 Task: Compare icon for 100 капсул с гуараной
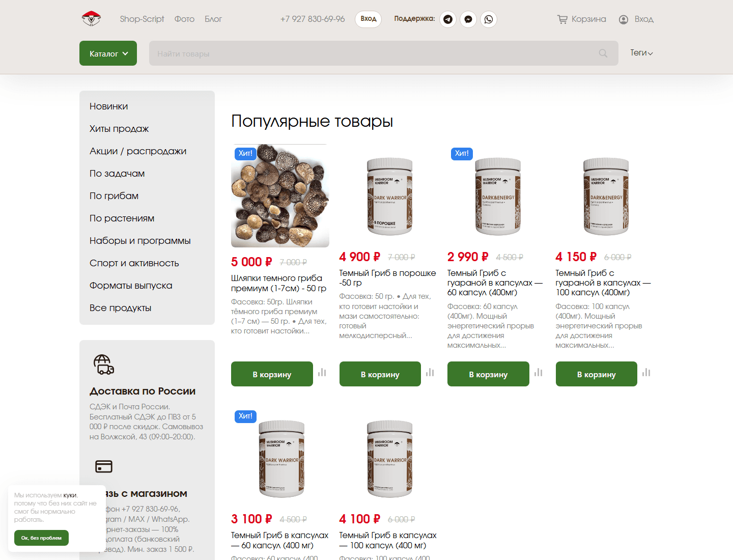click(646, 373)
